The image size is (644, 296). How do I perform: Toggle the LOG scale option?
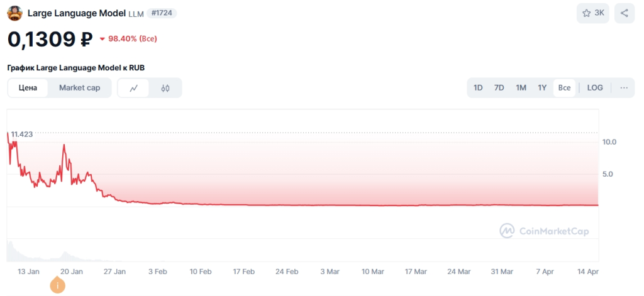595,88
